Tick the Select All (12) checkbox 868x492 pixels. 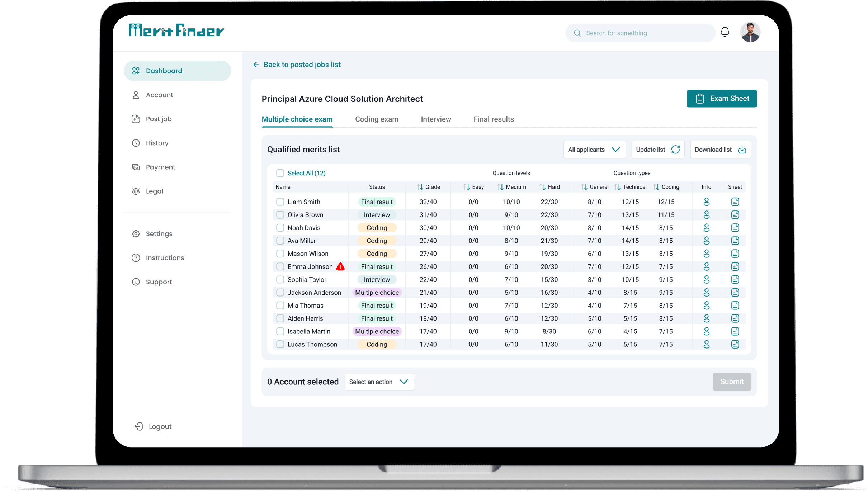pos(280,173)
